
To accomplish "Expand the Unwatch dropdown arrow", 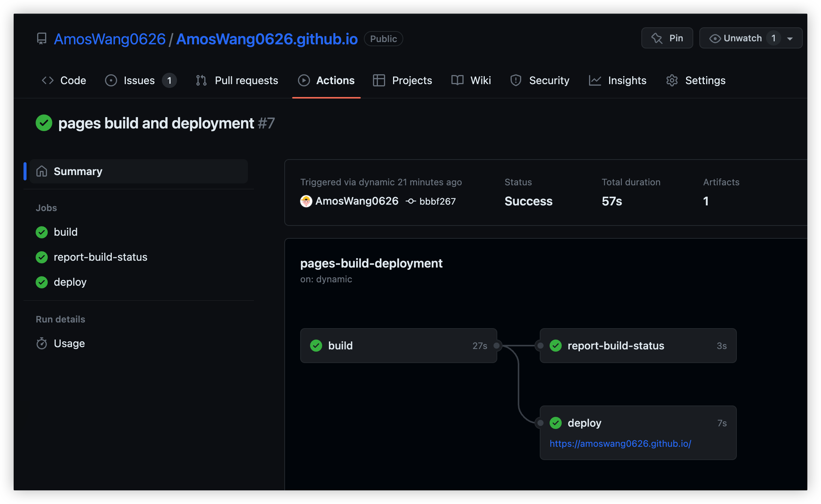I will [790, 39].
